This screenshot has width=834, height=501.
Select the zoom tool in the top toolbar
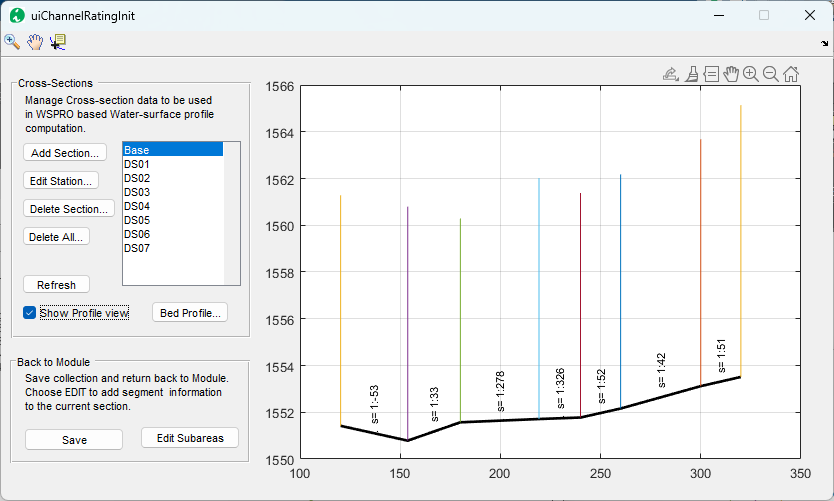coord(12,42)
